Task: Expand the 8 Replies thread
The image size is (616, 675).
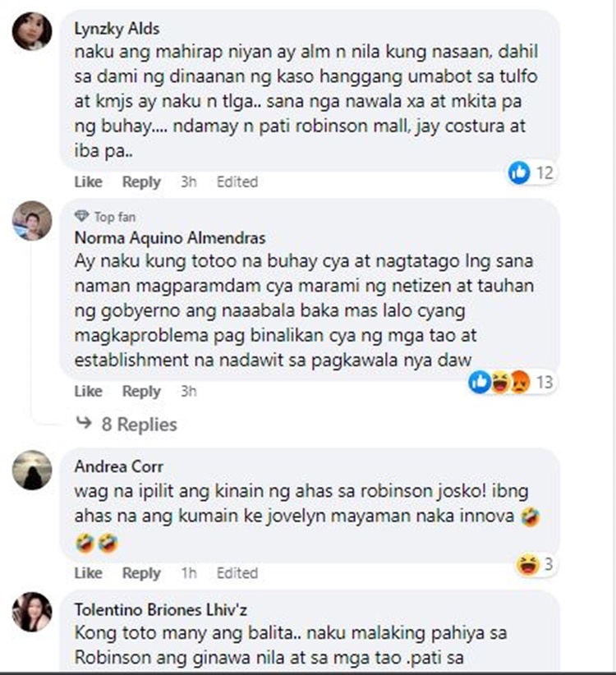Action: click(x=126, y=424)
